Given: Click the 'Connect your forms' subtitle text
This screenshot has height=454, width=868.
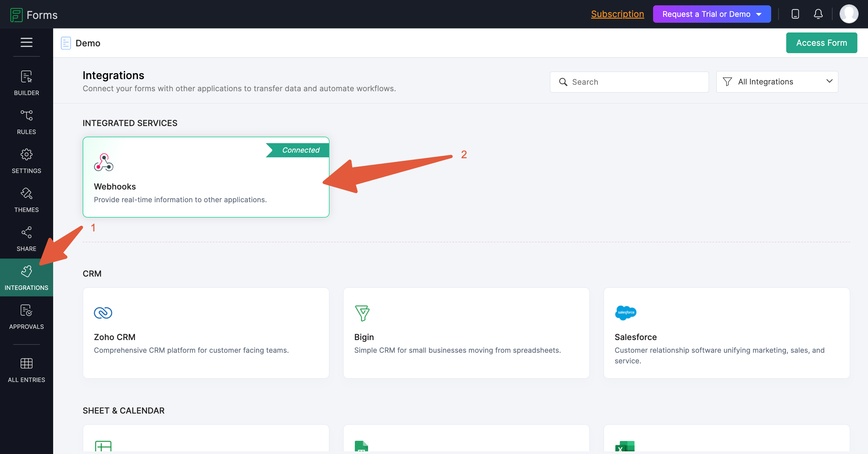Looking at the screenshot, I should tap(239, 89).
